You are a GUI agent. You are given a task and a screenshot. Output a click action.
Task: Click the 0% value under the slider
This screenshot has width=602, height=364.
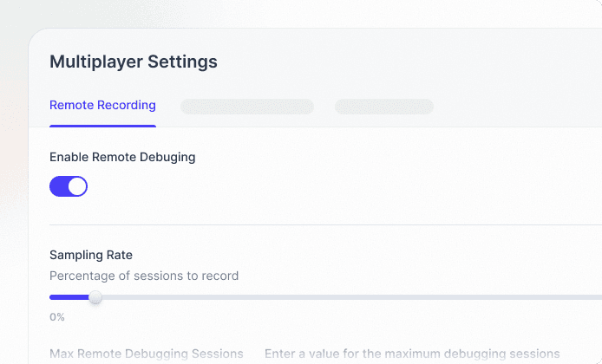(x=57, y=317)
